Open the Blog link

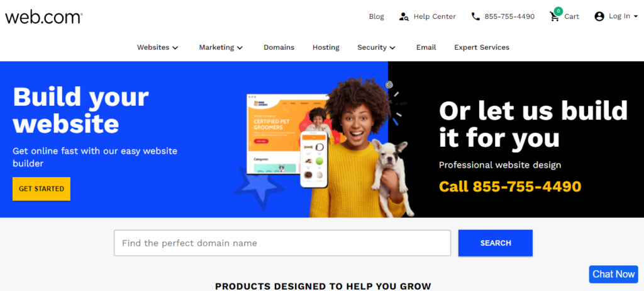pos(376,16)
